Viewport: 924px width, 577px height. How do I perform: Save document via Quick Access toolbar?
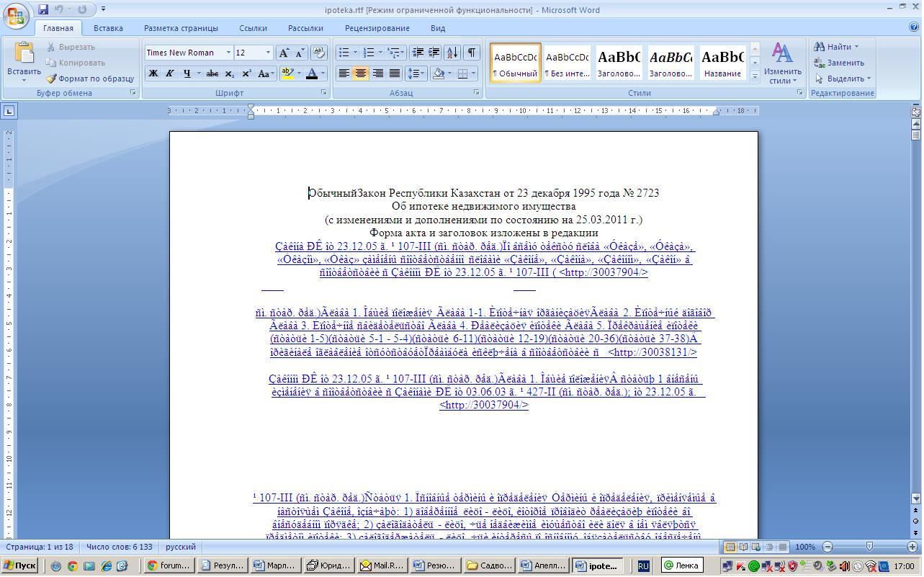(43, 9)
